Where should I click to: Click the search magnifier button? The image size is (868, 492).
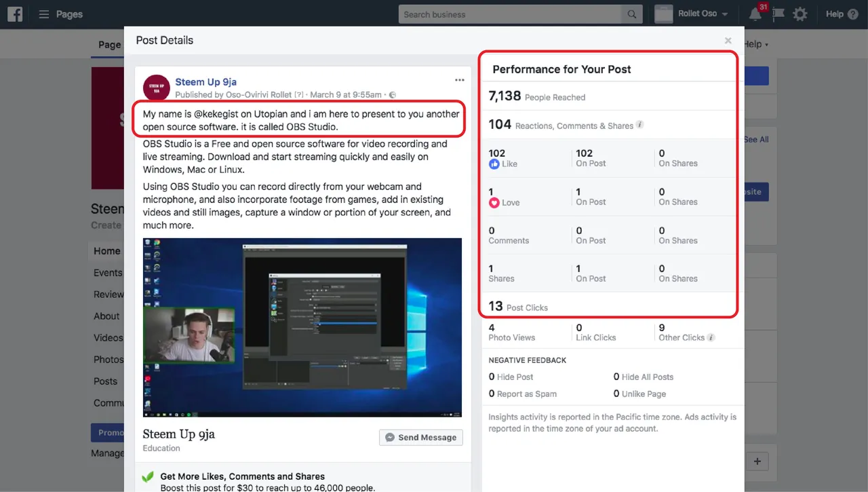point(632,14)
